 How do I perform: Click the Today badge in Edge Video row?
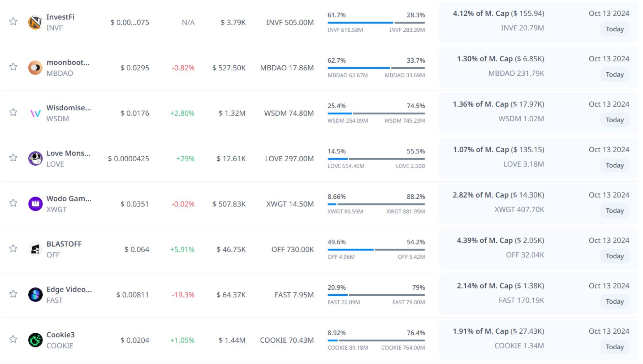pos(614,301)
